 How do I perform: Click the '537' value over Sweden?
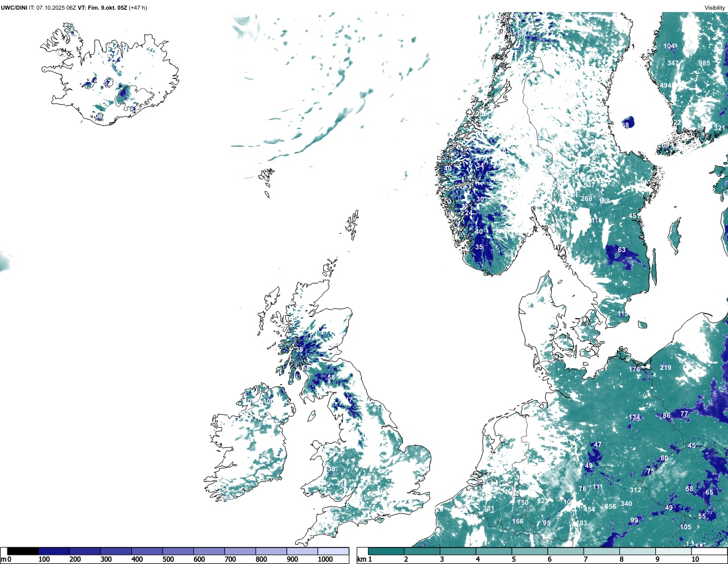pos(589,184)
